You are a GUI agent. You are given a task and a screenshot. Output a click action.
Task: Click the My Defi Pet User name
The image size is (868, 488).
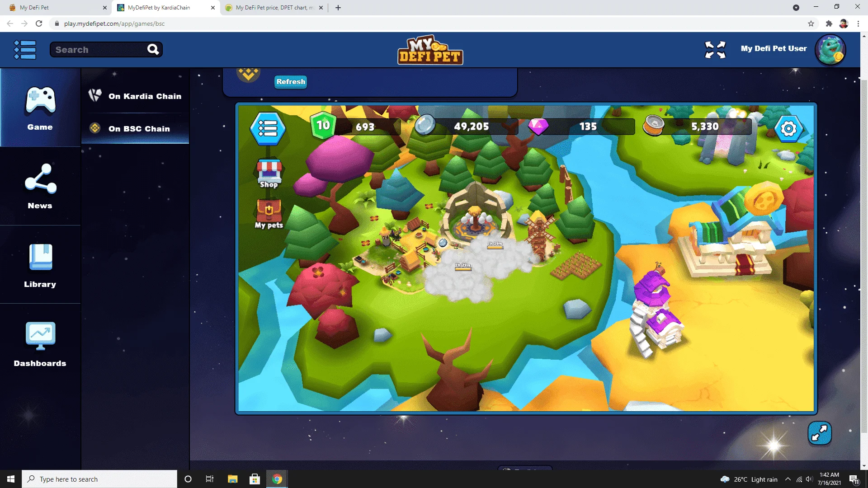click(x=774, y=48)
